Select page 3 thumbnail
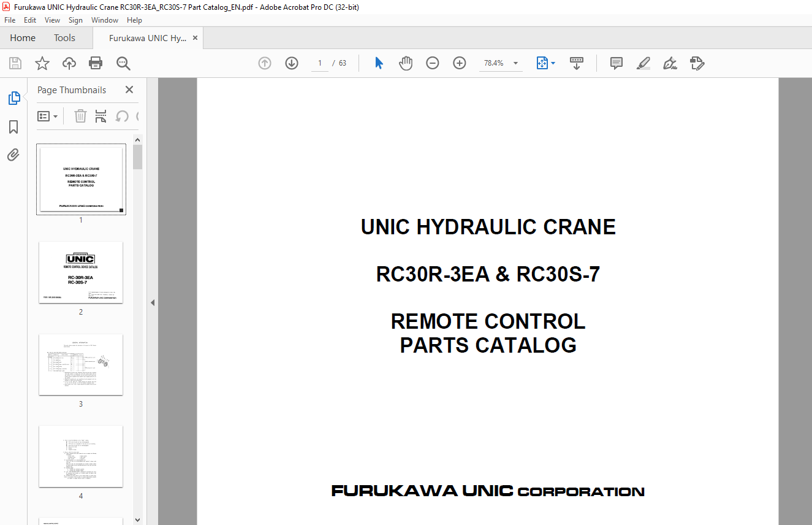The width and height of the screenshot is (812, 525). click(81, 364)
